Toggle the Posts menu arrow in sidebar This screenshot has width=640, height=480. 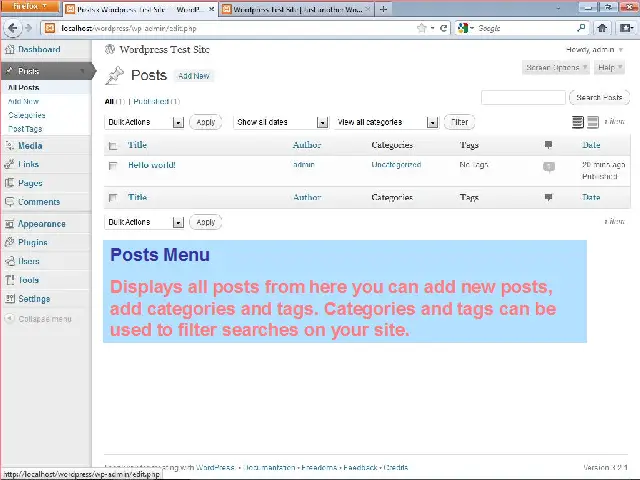83,71
